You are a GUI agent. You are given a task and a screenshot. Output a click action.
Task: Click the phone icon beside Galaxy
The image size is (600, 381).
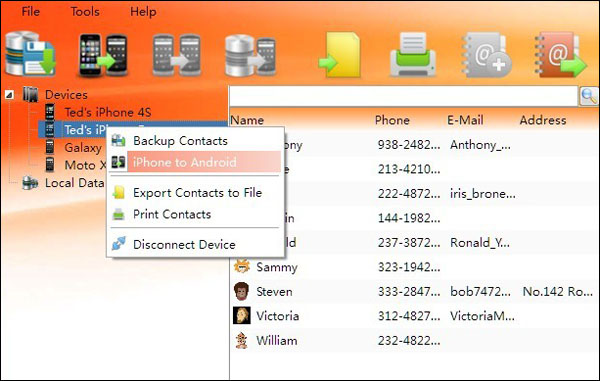[50, 147]
